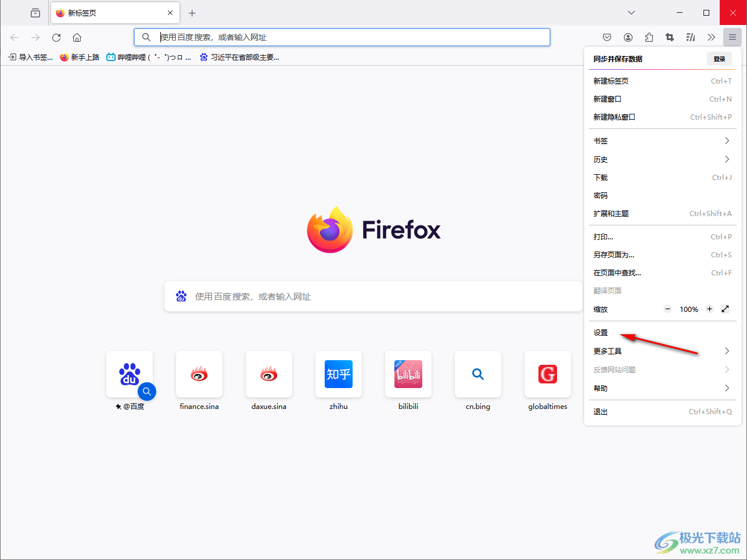Click the page center Baidu search box
Screen dimensions: 747x560
coord(373,296)
